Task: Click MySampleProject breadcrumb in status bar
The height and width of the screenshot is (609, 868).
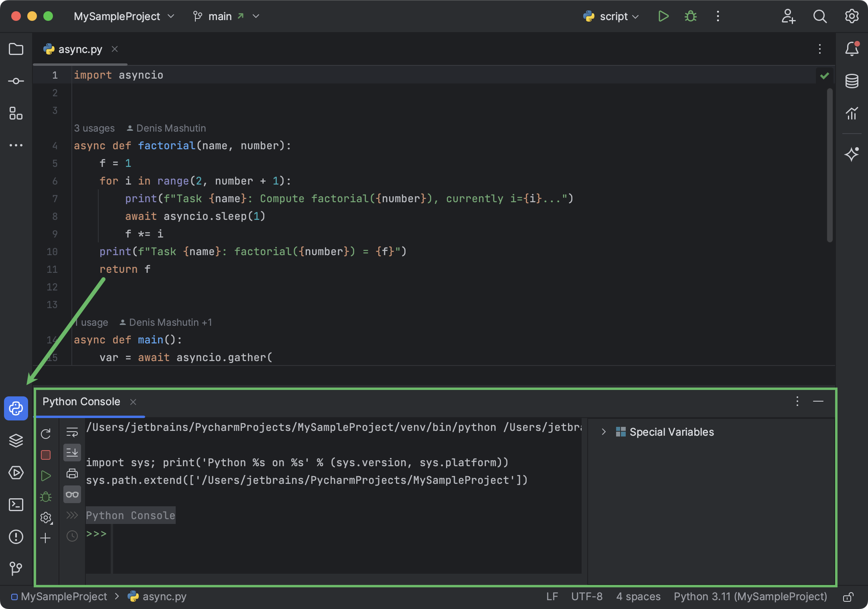Action: (59, 597)
